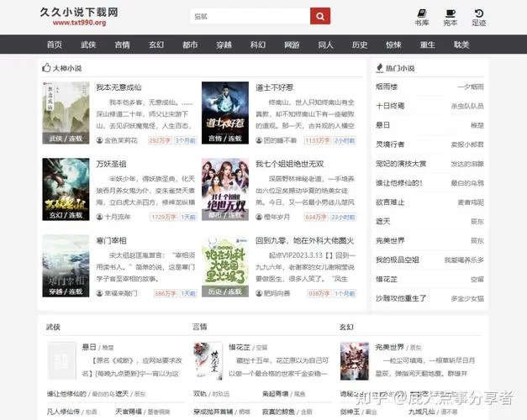Select 重生 in the navigation bar
Viewport: 527px width, 420px height.
click(428, 45)
